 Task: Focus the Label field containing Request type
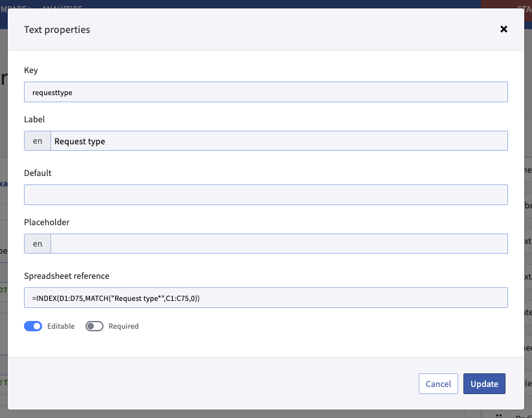click(x=278, y=141)
